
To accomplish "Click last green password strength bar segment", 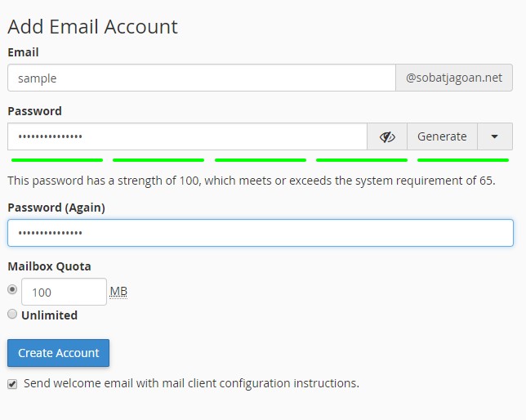I will coord(463,160).
